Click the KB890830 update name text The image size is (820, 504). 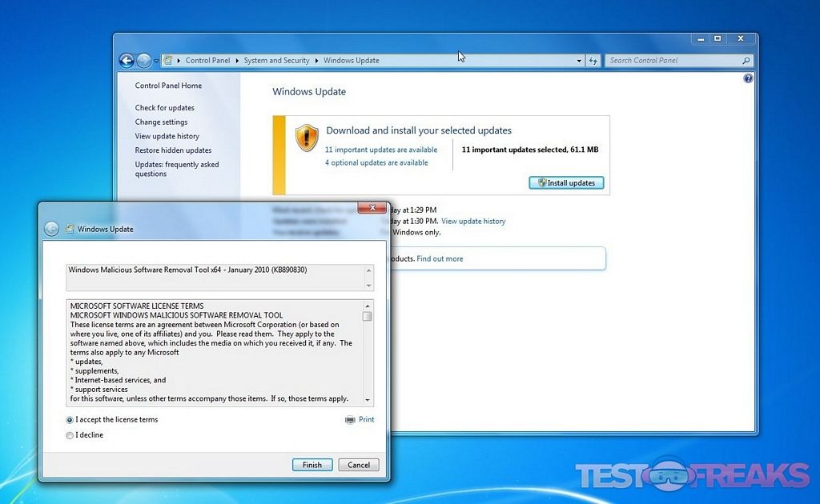(x=187, y=270)
